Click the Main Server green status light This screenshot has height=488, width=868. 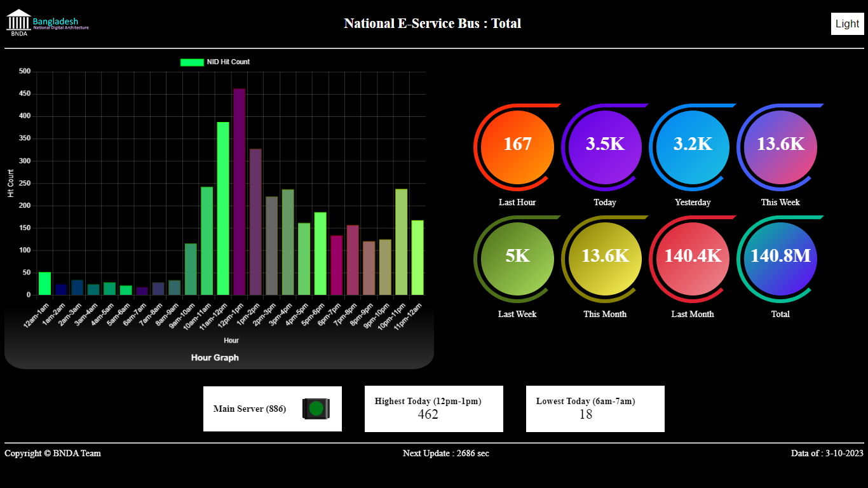click(316, 409)
